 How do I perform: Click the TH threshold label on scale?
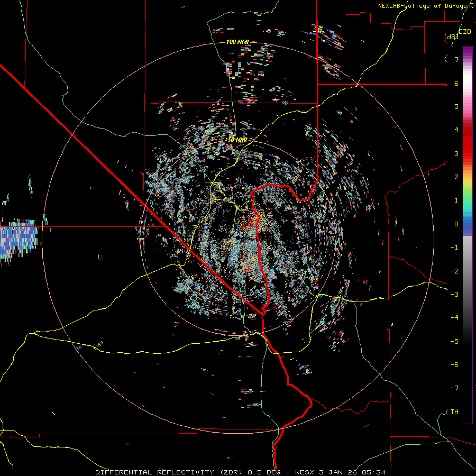454,412
